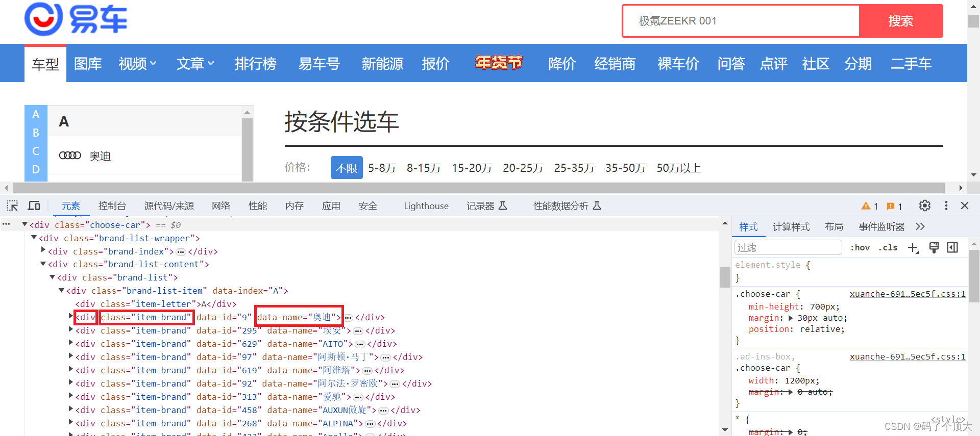Open the 二手车 navigation link
Screen dimensions: 980x436
click(911, 64)
